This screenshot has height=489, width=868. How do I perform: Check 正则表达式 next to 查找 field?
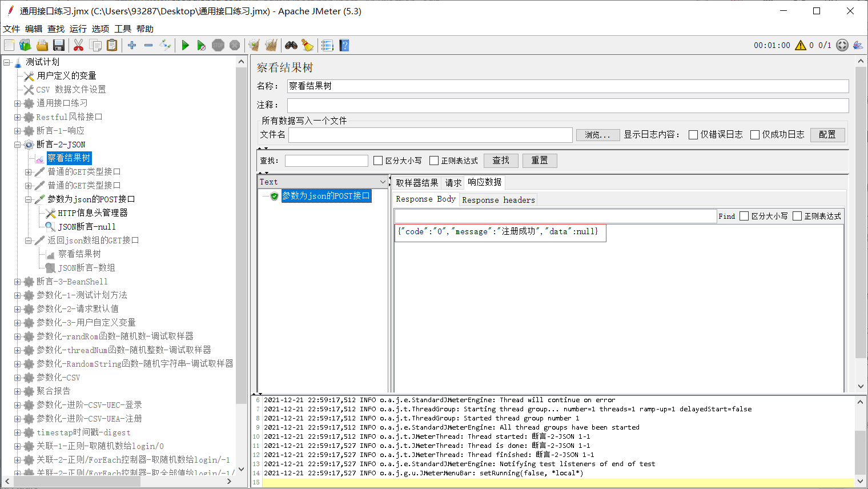[434, 161]
